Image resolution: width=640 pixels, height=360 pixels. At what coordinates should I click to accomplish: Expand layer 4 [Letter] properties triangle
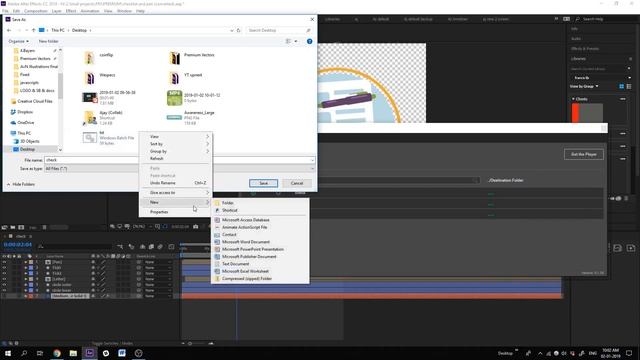[x=26, y=279]
